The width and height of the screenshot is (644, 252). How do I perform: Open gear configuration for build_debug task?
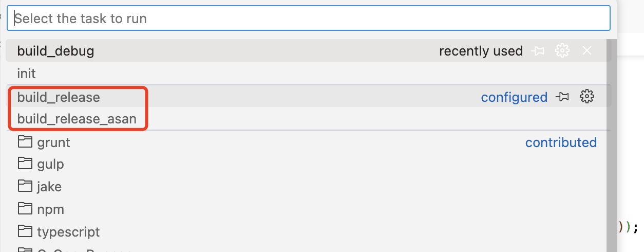562,51
